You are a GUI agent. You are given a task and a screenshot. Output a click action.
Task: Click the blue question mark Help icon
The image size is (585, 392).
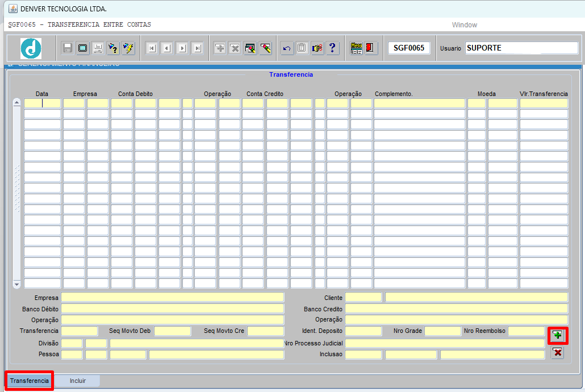[x=332, y=48]
